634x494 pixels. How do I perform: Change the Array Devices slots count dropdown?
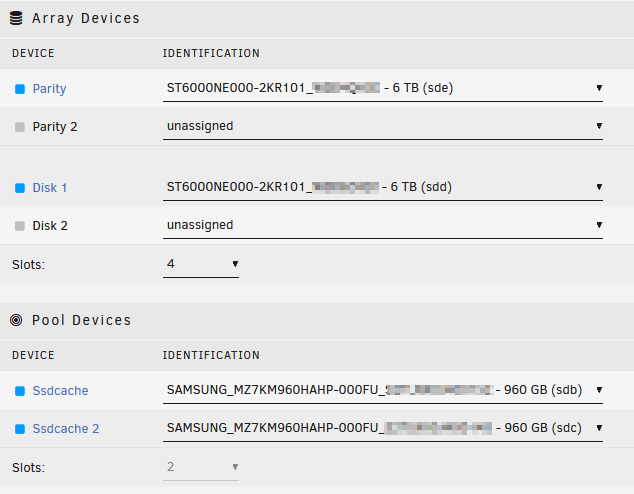[201, 264]
